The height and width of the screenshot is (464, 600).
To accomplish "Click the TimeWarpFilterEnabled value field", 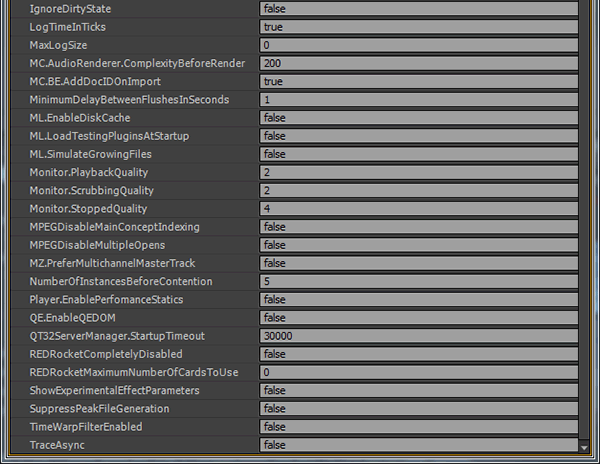I will coord(418,427).
